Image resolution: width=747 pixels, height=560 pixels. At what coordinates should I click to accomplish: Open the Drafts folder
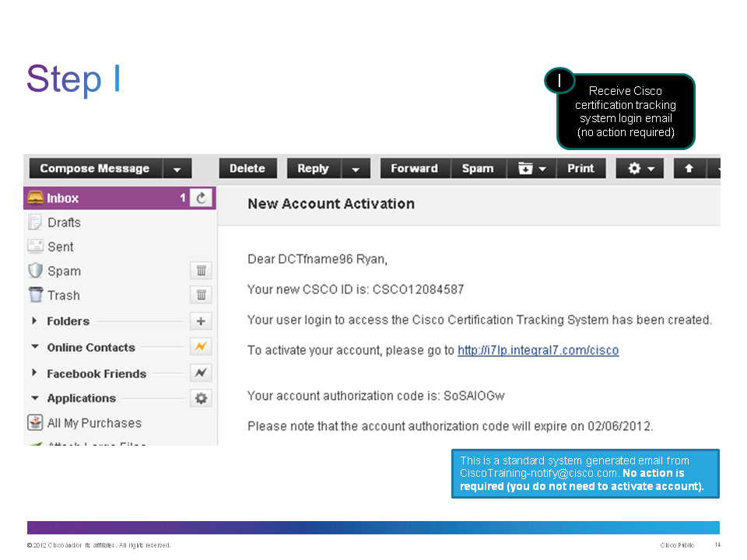pos(64,222)
